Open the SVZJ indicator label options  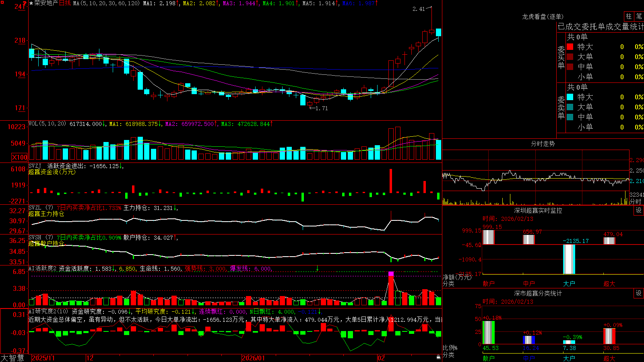click(35, 166)
